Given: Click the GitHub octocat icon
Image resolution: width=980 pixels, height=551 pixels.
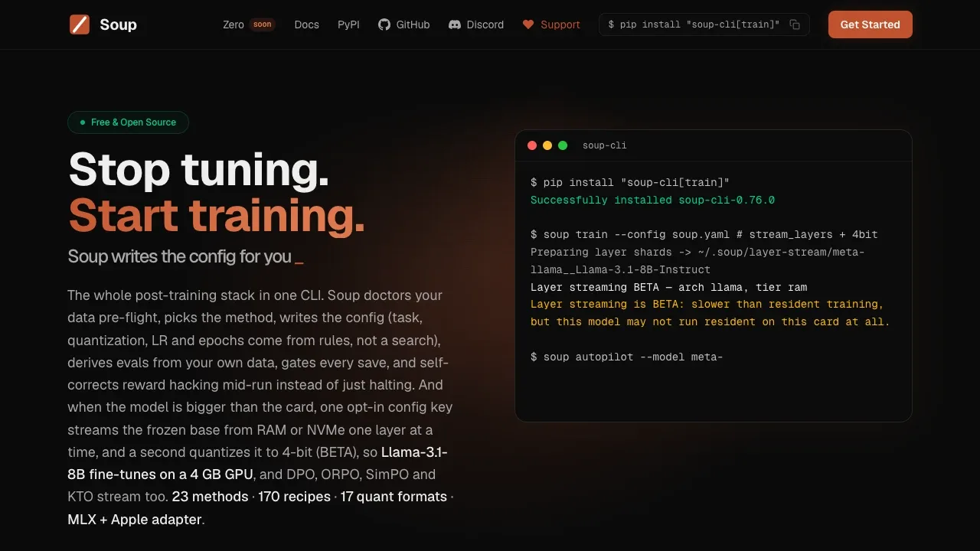Looking at the screenshot, I should 384,24.
